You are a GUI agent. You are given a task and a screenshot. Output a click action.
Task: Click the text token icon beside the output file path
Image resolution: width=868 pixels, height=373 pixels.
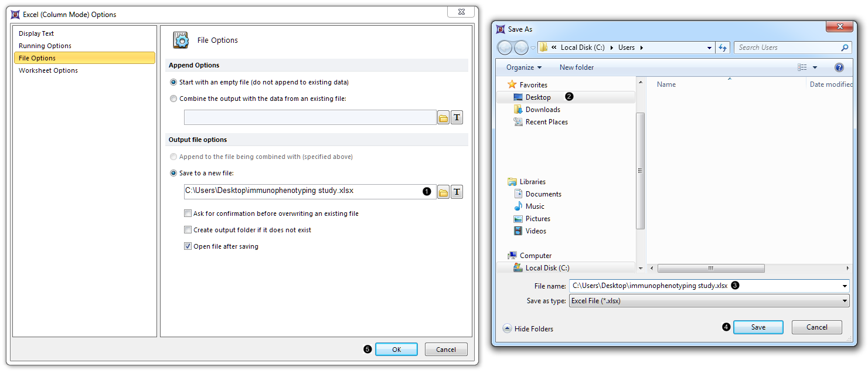(x=457, y=192)
